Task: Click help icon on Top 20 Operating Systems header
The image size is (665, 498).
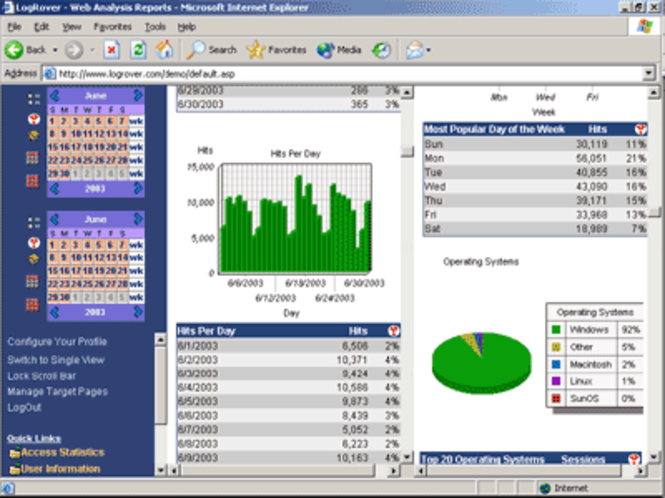Action: click(x=634, y=459)
